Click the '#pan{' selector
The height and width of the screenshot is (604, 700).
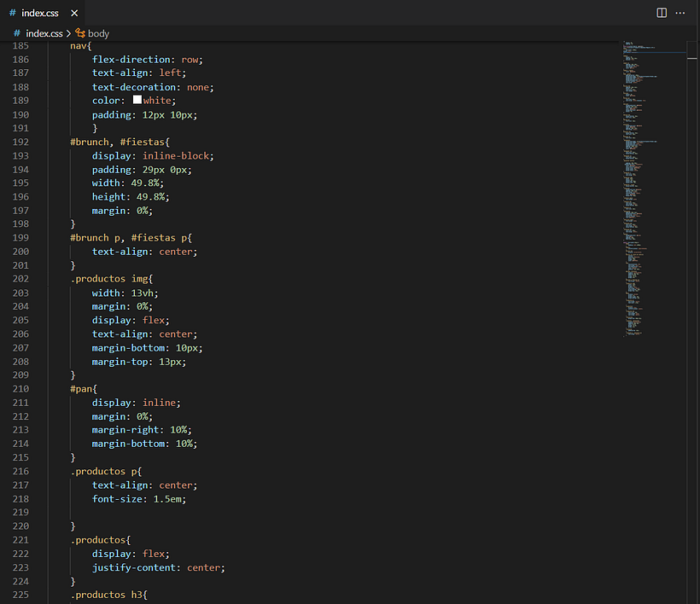pyautogui.click(x=84, y=389)
